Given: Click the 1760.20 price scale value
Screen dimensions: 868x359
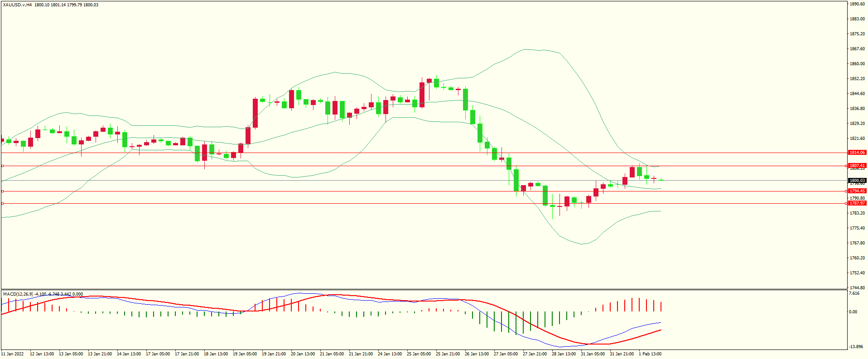Looking at the screenshot, I should [858, 258].
